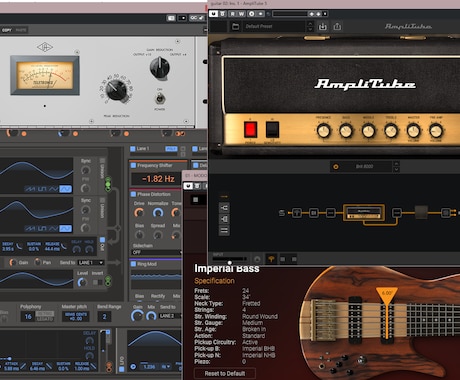Click the POLY tag on Lane 1
Image resolution: width=460 pixels, height=380 pixels.
171,149
